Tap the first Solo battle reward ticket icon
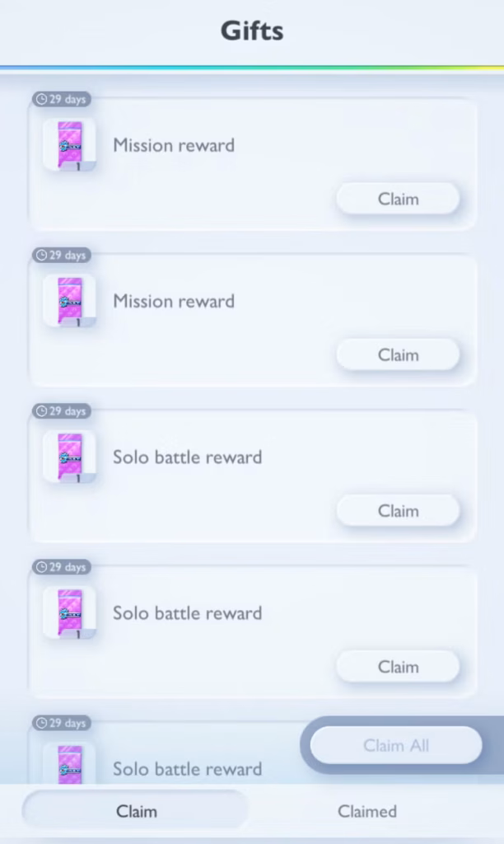The width and height of the screenshot is (504, 844). coord(70,457)
